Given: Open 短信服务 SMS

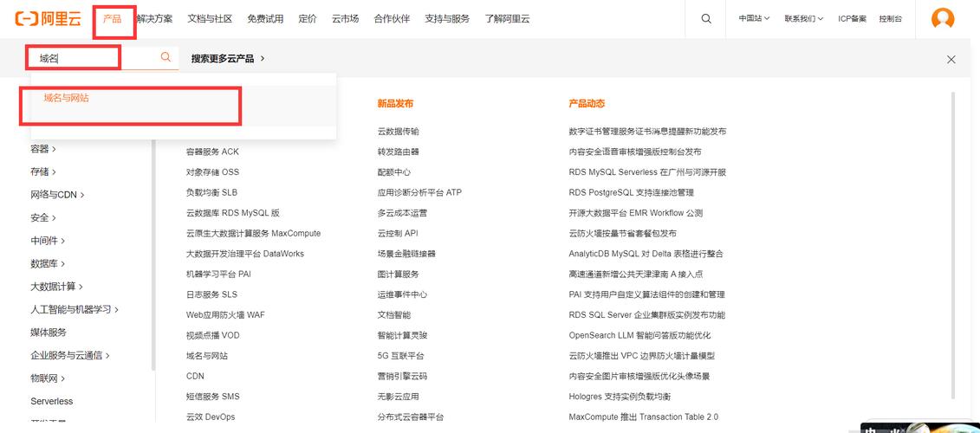Looking at the screenshot, I should tap(212, 396).
